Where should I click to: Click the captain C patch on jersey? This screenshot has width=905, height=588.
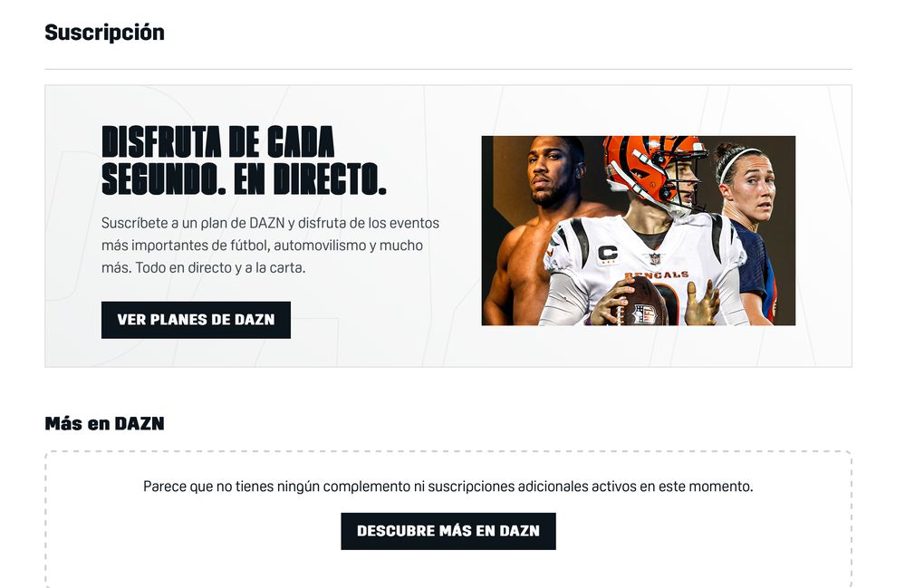[x=607, y=253]
